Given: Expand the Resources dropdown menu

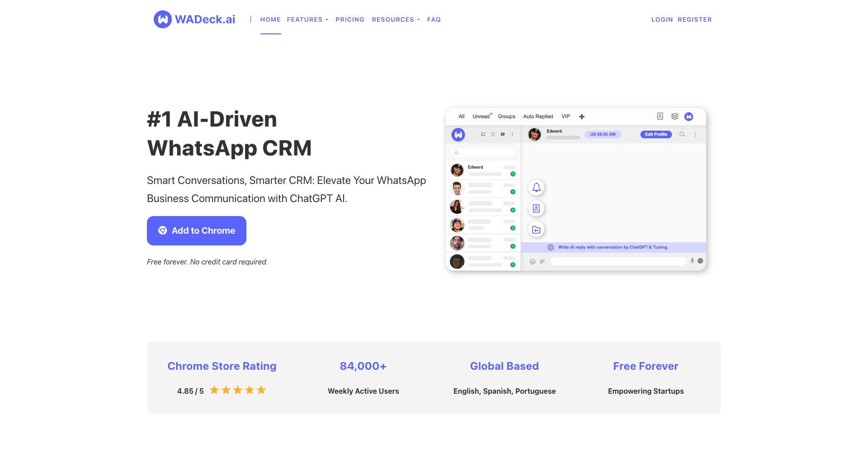Looking at the screenshot, I should click(396, 19).
